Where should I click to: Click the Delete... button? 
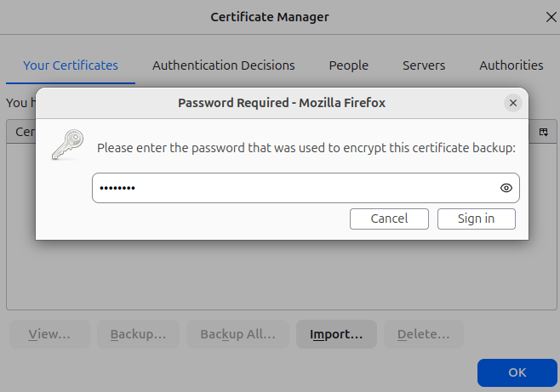423,334
